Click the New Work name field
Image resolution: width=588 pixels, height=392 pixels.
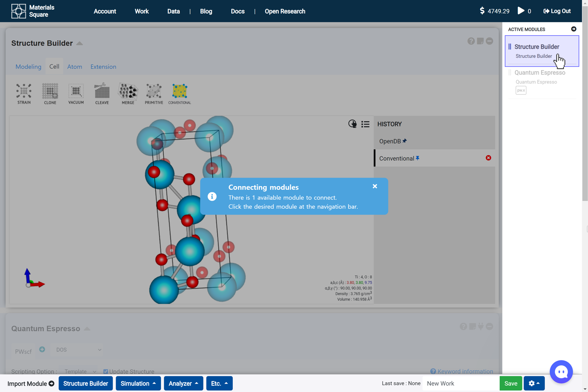coord(460,383)
